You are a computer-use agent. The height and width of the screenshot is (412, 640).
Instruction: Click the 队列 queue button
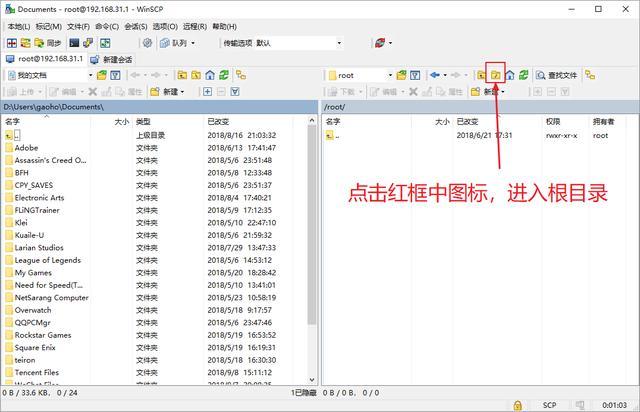coord(173,43)
